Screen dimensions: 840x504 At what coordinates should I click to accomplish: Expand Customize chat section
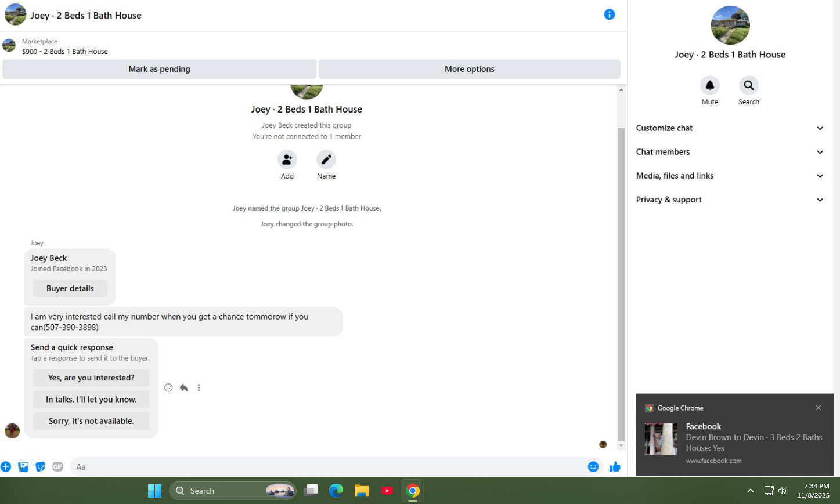coord(730,128)
